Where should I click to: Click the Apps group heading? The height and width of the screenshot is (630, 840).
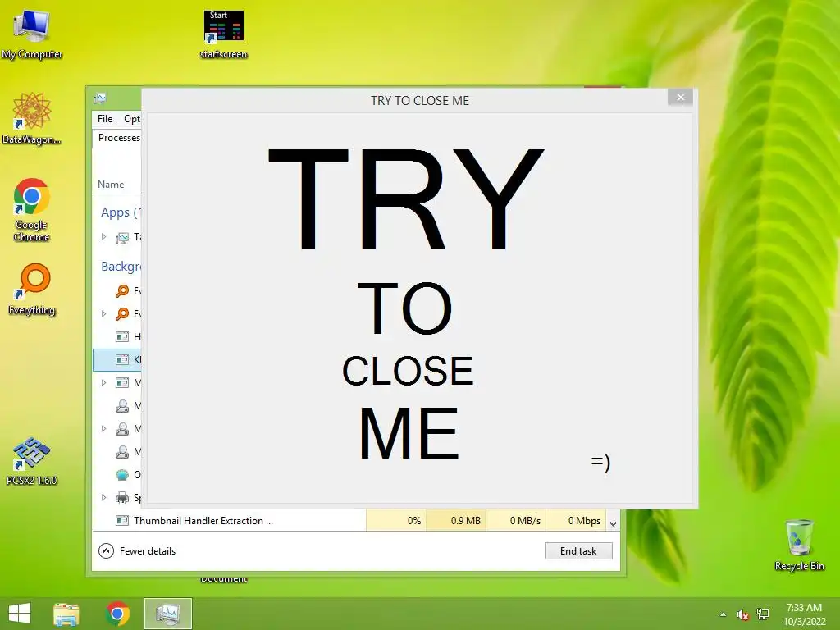pyautogui.click(x=121, y=212)
